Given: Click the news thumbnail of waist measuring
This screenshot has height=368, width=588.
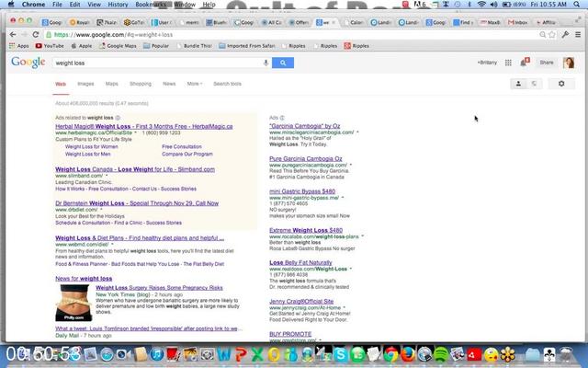Looking at the screenshot, I should pyautogui.click(x=73, y=303).
